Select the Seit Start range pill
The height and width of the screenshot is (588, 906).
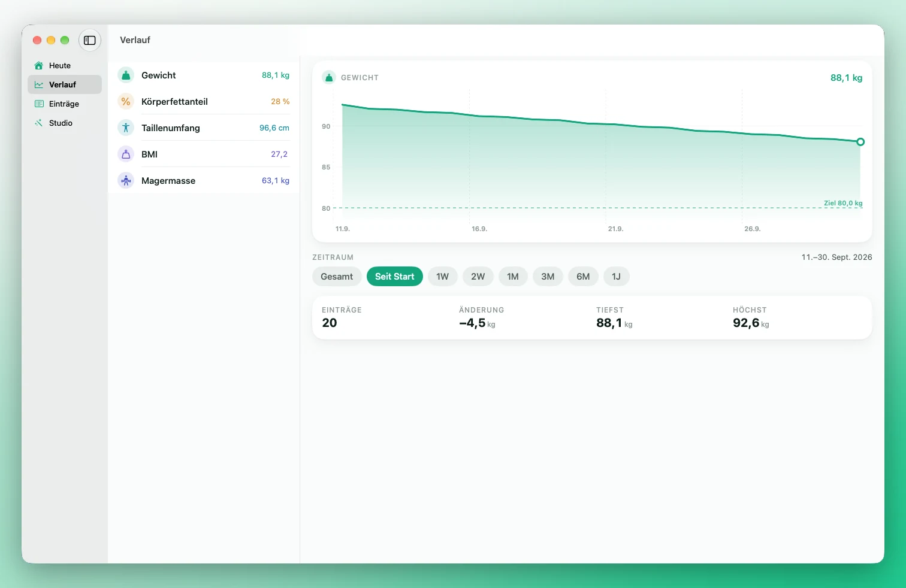(x=395, y=277)
